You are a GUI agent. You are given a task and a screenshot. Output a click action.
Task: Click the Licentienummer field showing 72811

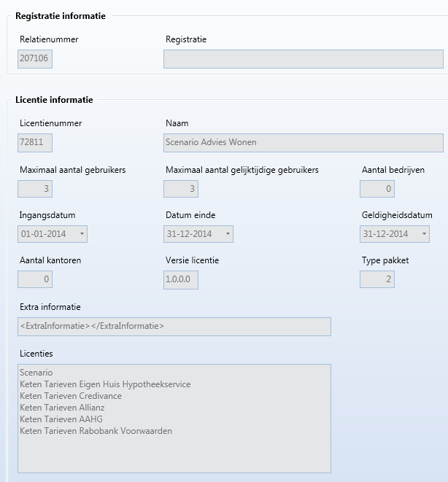pos(35,143)
